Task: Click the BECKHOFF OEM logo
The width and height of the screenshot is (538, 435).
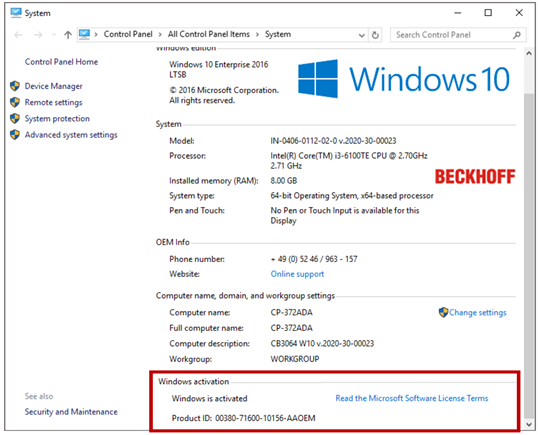Action: [475, 177]
